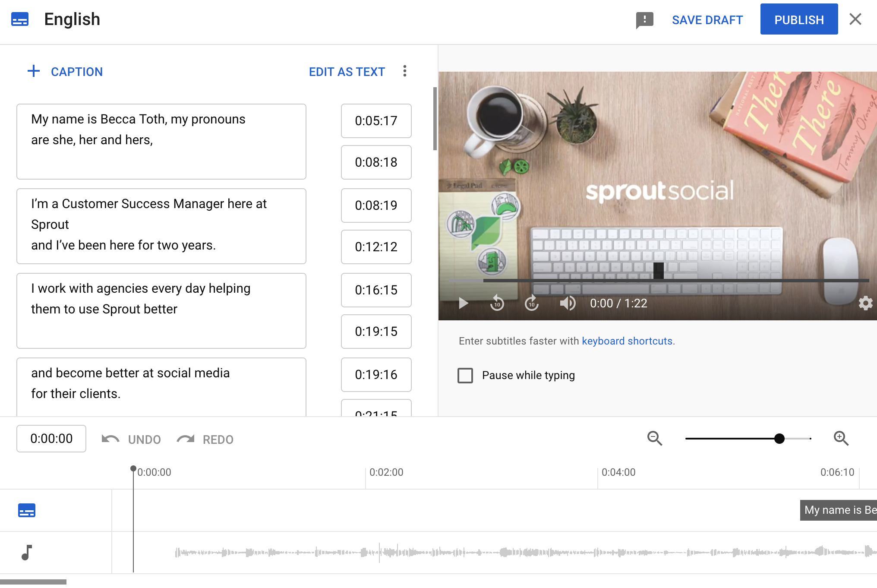Click the feedback/report icon in toolbar
Screen dimensions: 877x588
pos(645,19)
